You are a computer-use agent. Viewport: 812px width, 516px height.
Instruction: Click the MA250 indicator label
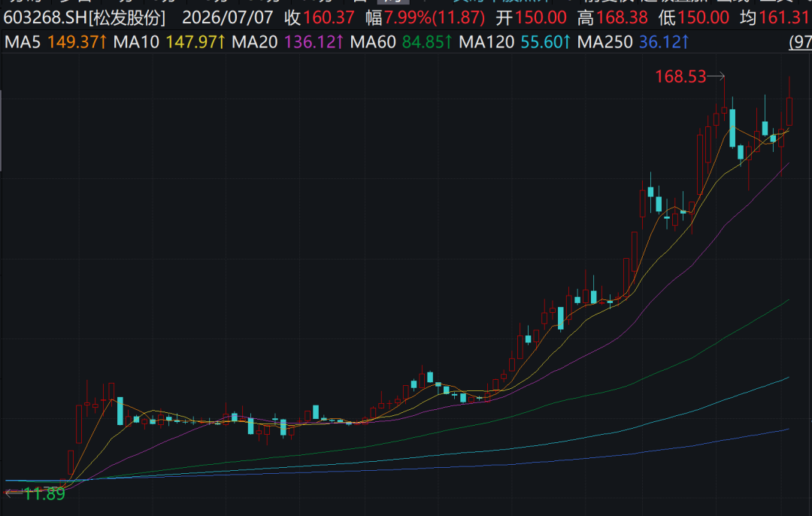(604, 42)
